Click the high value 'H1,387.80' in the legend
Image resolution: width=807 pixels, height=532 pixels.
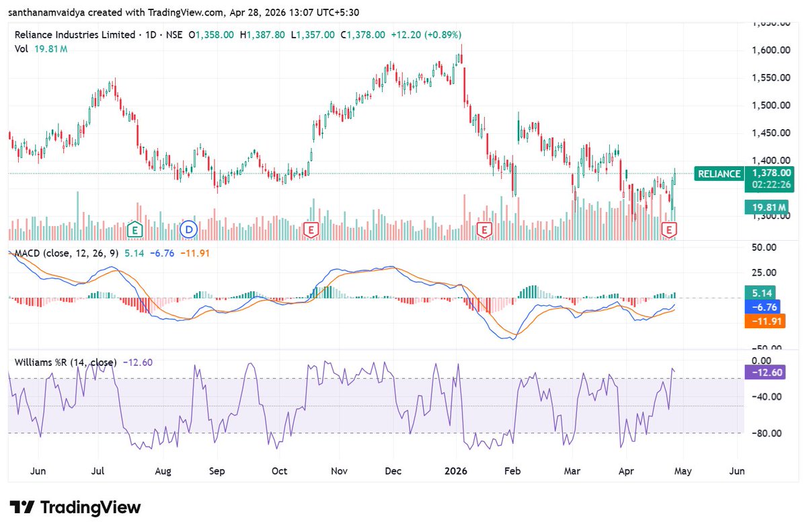tap(262, 35)
